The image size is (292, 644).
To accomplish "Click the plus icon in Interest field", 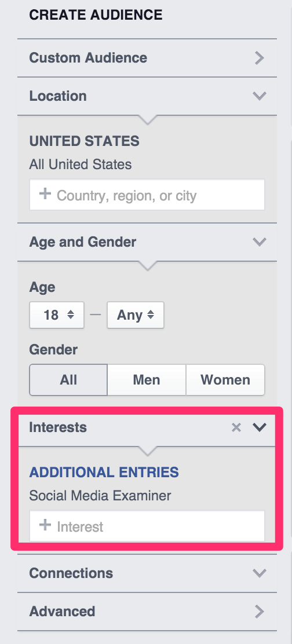I will coord(45,525).
